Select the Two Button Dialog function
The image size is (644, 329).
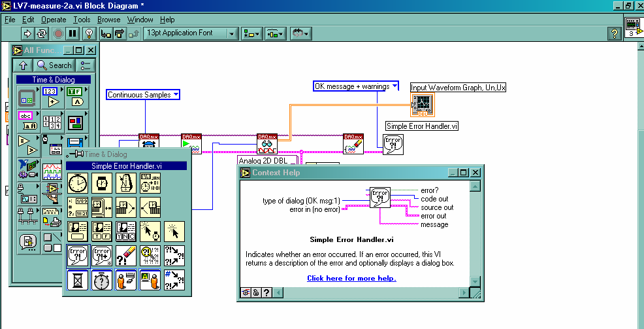point(102,232)
